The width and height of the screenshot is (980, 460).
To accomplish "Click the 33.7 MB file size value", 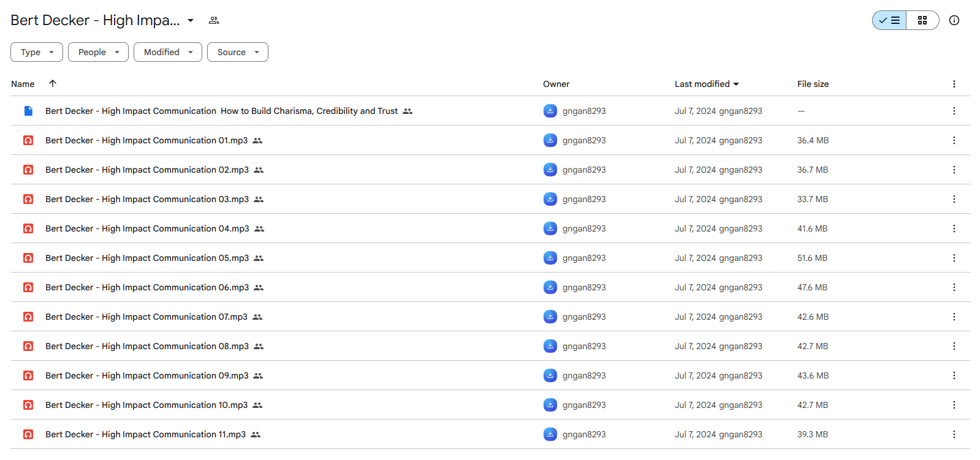I will [813, 199].
